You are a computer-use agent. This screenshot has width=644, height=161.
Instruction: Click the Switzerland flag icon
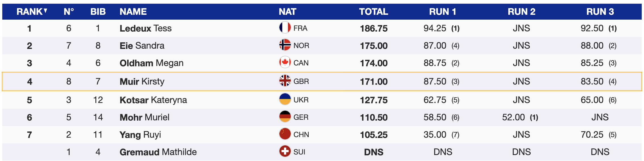point(285,152)
